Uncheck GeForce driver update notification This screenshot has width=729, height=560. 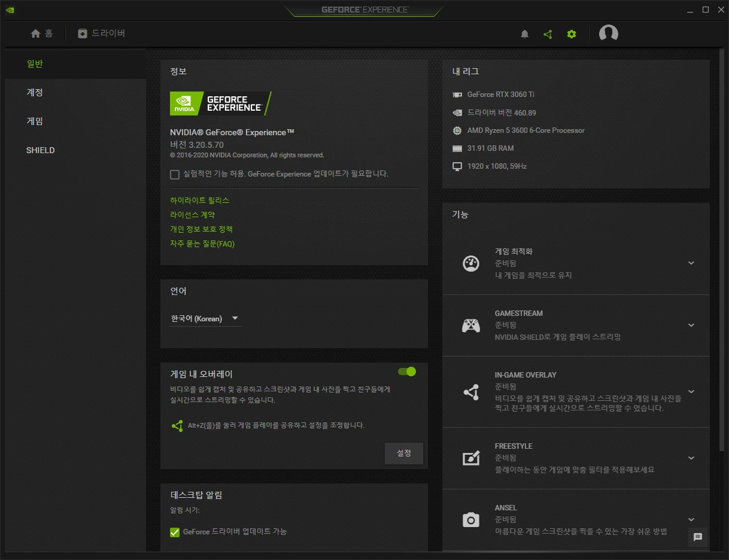[175, 532]
